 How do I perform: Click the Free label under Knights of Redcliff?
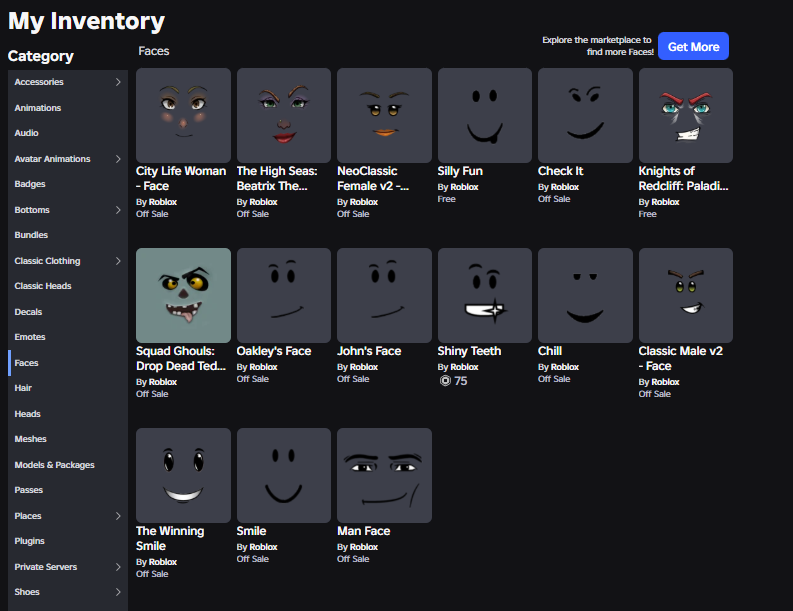(647, 214)
